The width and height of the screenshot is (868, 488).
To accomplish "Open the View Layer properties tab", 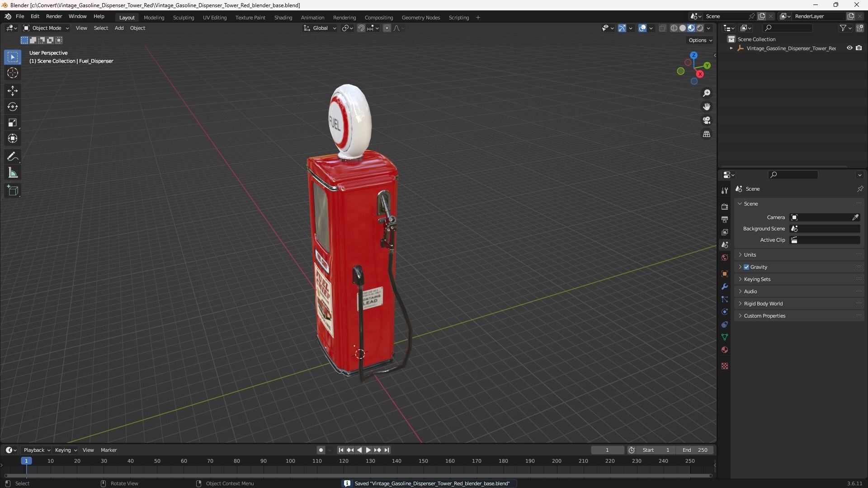I will 725,232.
